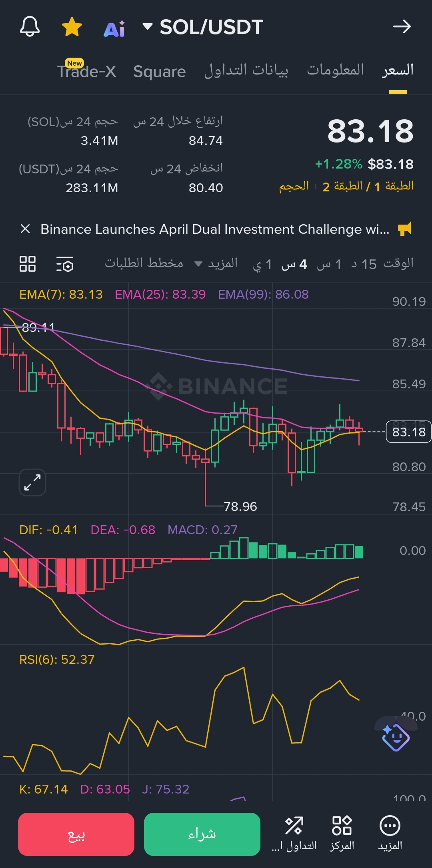Open price alert bell icon

tap(30, 27)
